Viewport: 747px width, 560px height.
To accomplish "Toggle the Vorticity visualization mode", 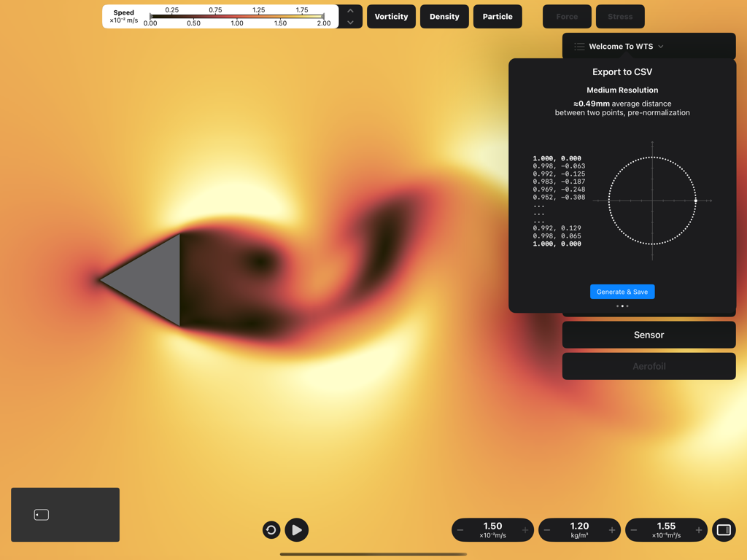I will [391, 16].
